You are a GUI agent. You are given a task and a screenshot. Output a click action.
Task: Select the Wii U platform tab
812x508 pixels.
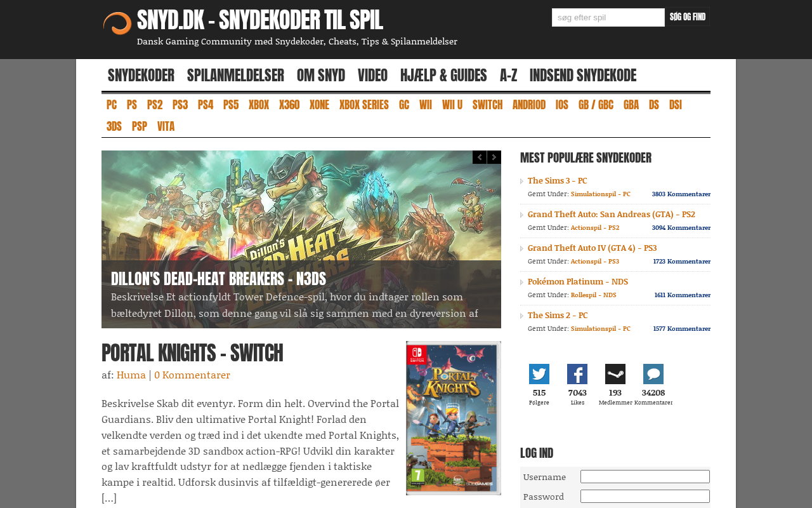point(452,105)
